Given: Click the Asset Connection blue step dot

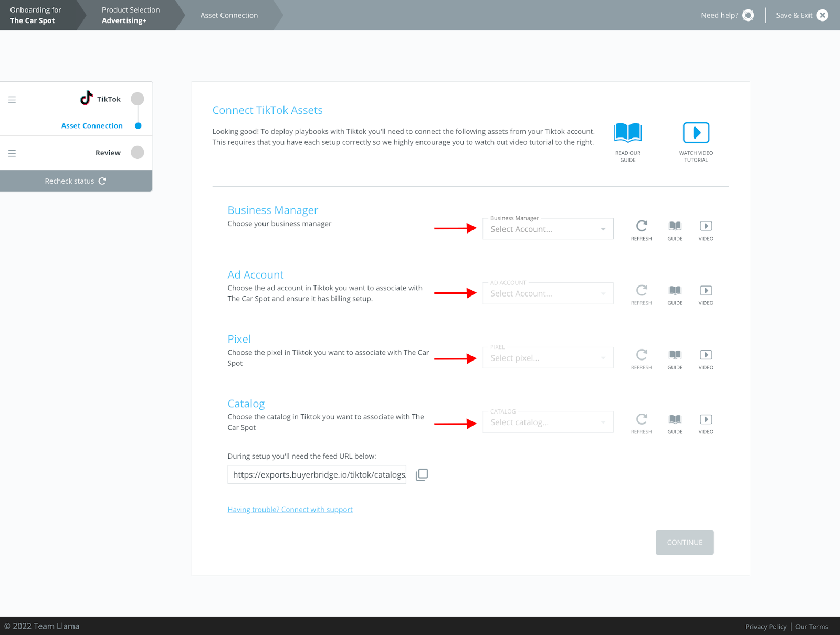Looking at the screenshot, I should [138, 126].
